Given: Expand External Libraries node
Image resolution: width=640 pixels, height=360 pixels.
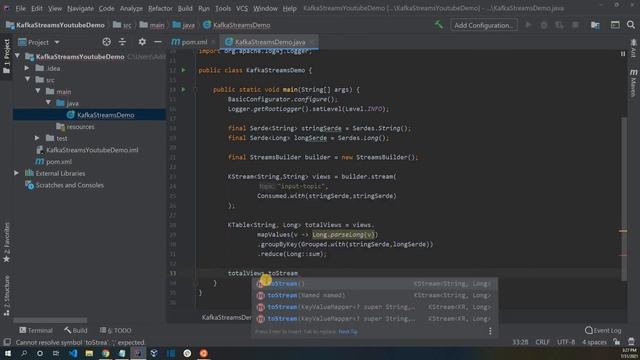Looking at the screenshot, I should pos(17,173).
